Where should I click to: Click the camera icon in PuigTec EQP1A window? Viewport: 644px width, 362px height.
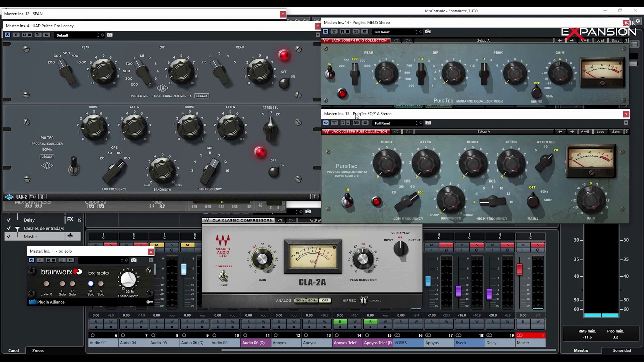click(x=428, y=123)
